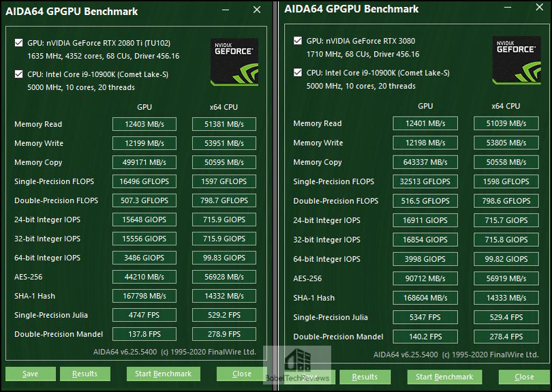The width and height of the screenshot is (552, 392).
Task: Select 137.8 FPS Mandel value
Action: [144, 334]
